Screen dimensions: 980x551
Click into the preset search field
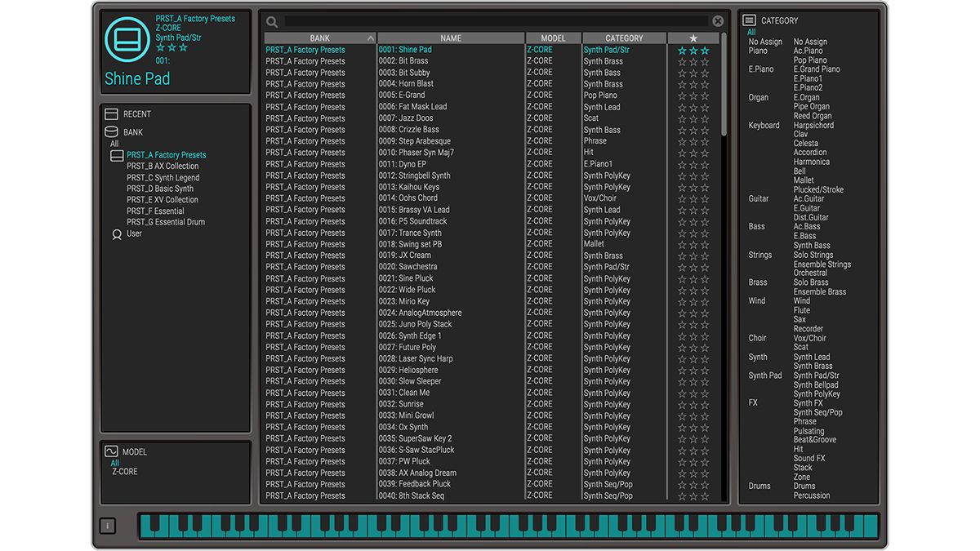click(496, 22)
